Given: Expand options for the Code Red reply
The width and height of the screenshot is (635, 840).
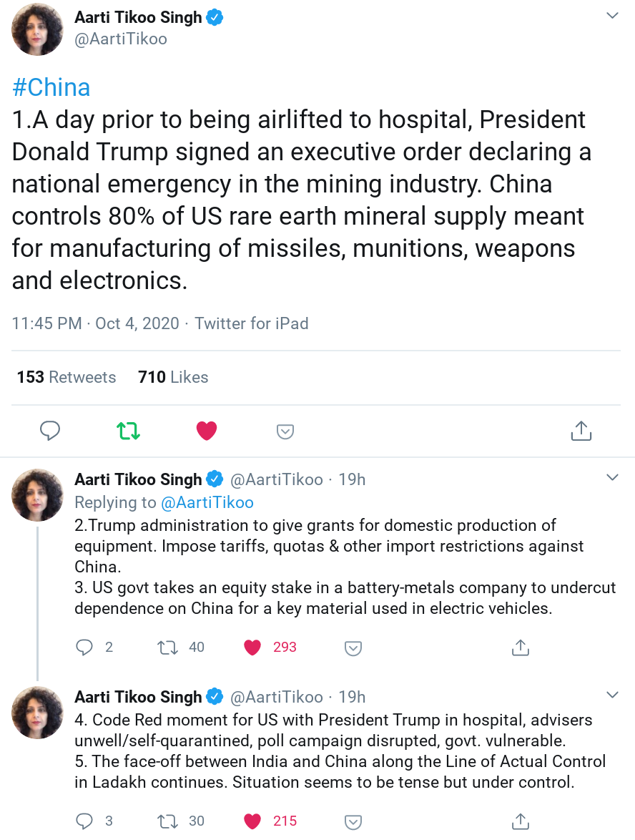Looking at the screenshot, I should pos(612,695).
